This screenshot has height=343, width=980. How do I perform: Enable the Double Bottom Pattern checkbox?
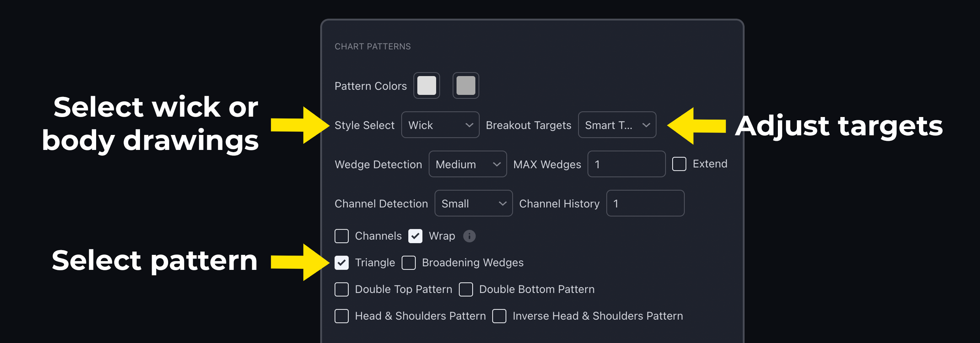point(466,289)
